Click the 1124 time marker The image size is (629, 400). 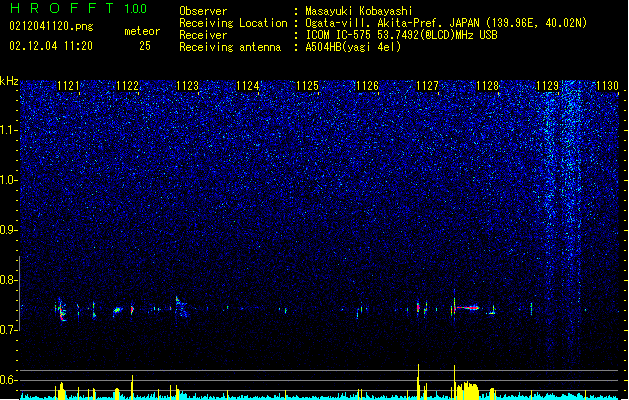click(248, 86)
